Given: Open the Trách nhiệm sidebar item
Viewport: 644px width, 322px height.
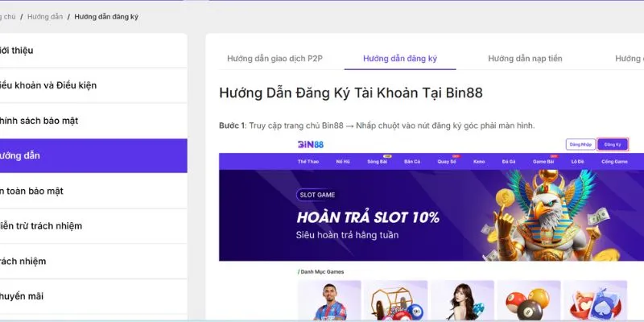Looking at the screenshot, I should click(93, 261).
